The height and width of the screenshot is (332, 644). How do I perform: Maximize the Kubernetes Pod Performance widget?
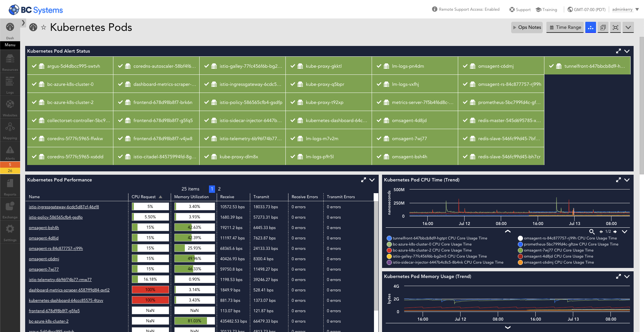(x=364, y=180)
